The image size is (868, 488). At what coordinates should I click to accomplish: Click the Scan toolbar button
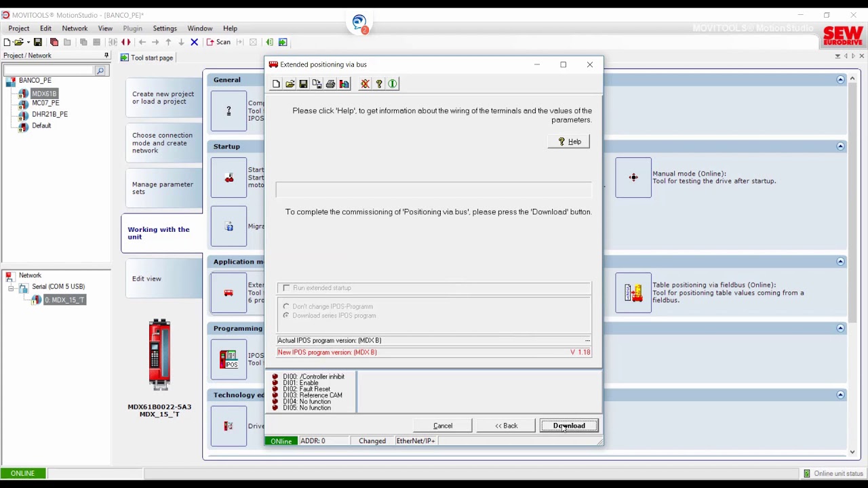[x=218, y=42]
